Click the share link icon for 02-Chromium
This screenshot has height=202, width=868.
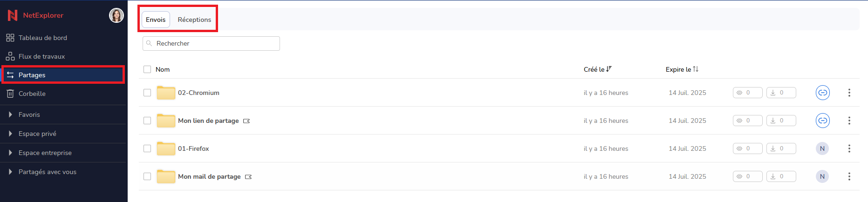(823, 93)
